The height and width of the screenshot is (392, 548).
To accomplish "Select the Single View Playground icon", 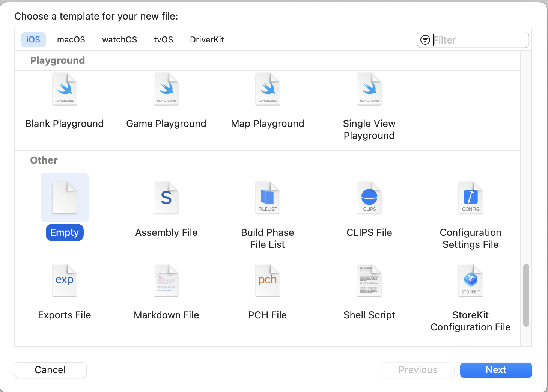I will tap(369, 89).
